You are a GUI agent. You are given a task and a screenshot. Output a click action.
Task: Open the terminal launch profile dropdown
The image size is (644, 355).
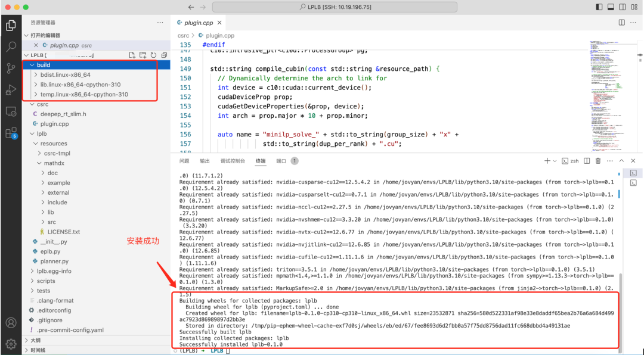555,161
